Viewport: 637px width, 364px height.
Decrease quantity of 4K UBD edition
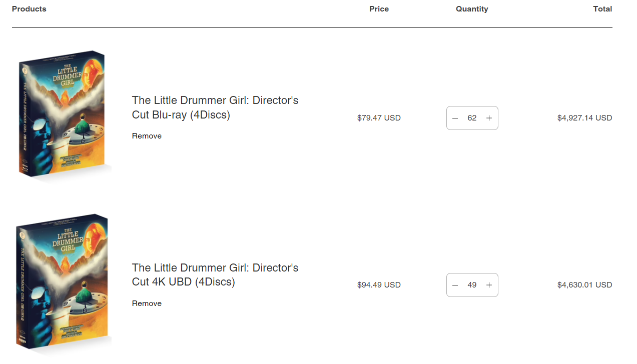tap(455, 285)
